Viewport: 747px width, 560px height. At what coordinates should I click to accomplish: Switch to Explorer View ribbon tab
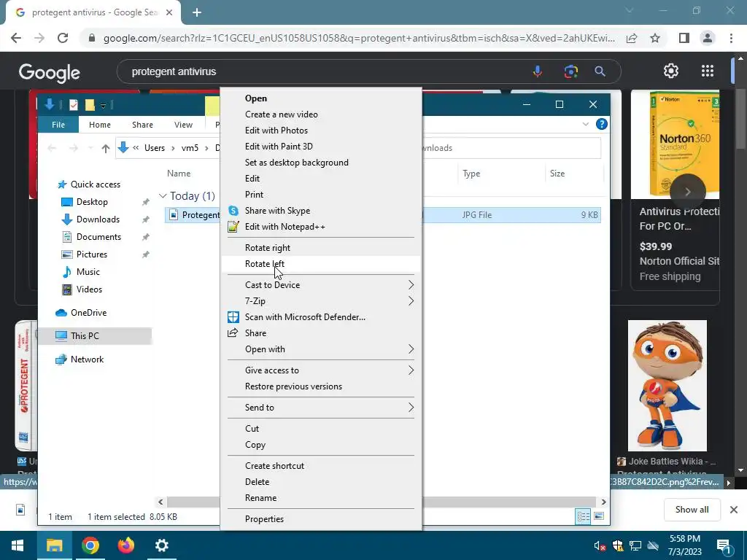[183, 125]
